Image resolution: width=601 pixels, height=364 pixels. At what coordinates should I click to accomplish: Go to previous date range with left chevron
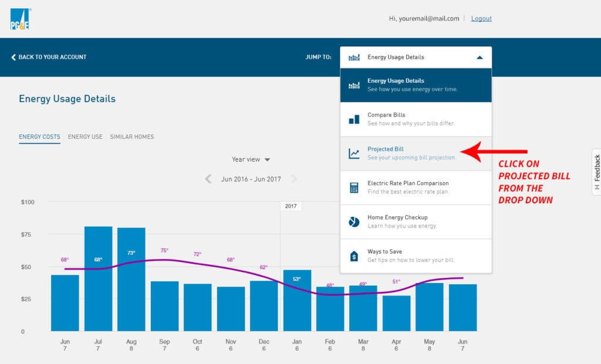[208, 179]
